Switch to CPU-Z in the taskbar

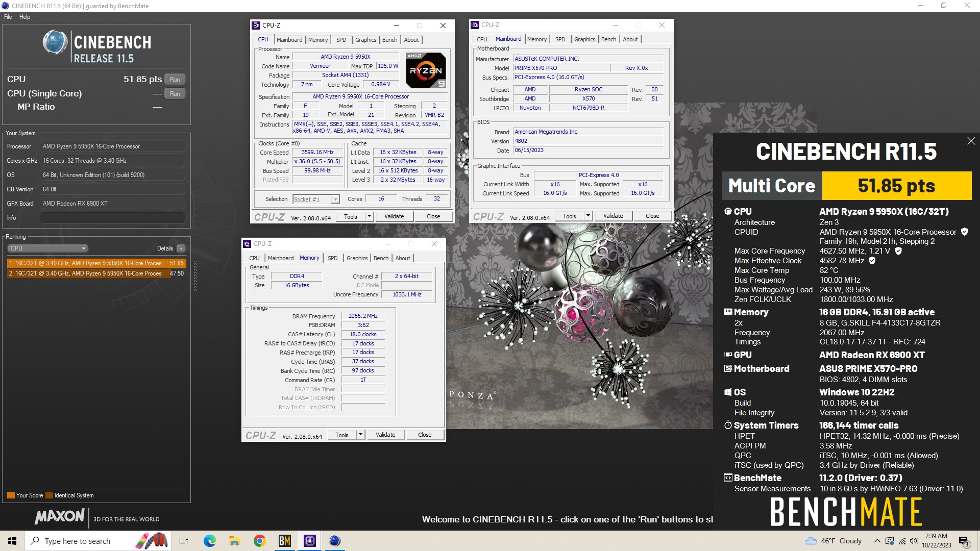click(x=309, y=541)
